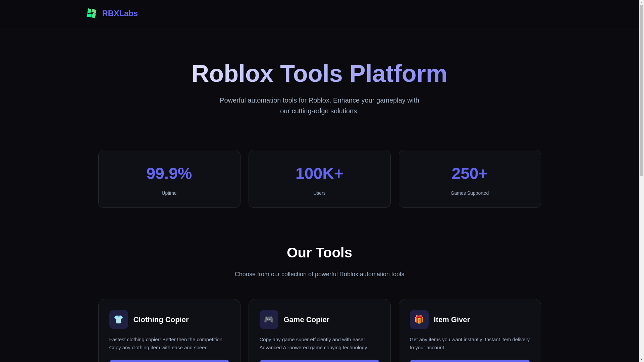
Task: Click the Clothing Copier t-shirt icon
Action: [x=118, y=319]
